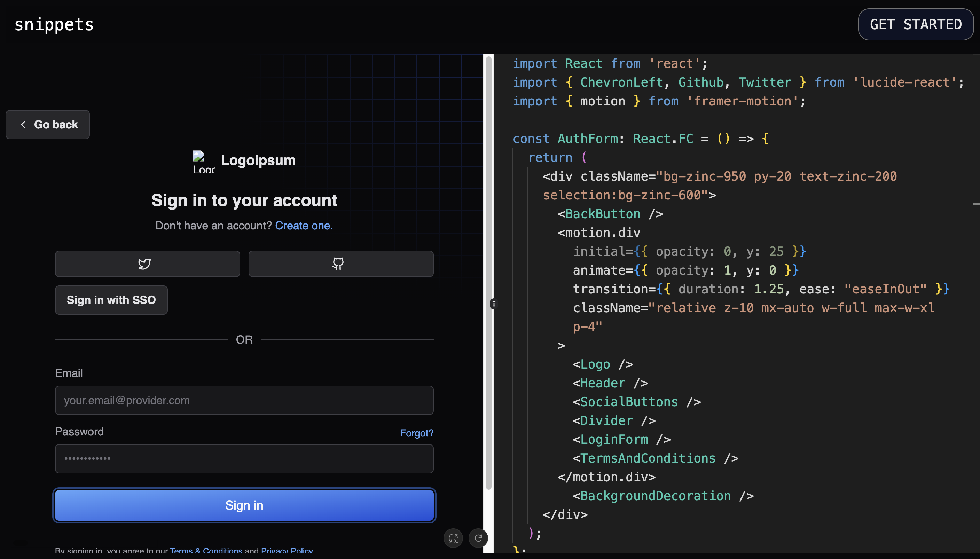Click the Email field label
980x559 pixels.
coord(69,373)
